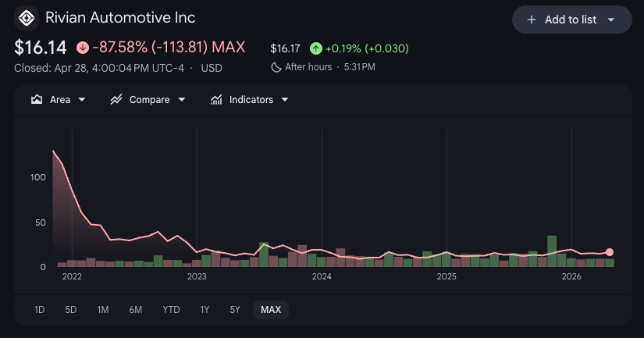Click the red down-arrow price change icon
This screenshot has height=338, width=644.
[x=83, y=48]
